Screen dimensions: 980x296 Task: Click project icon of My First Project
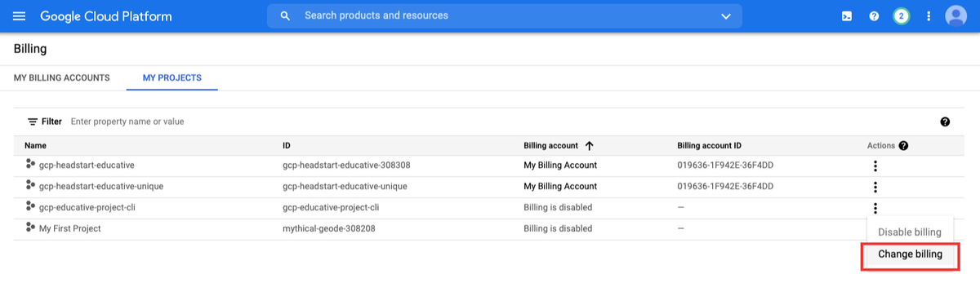click(30, 228)
